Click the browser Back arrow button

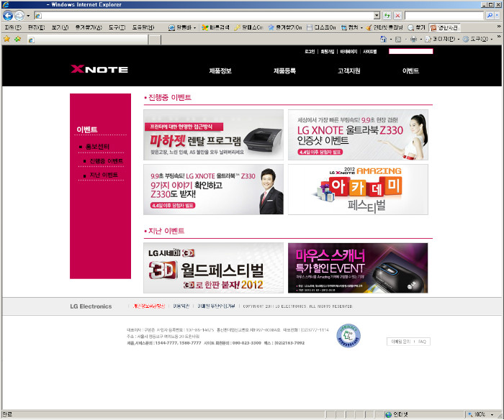tap(8, 15)
